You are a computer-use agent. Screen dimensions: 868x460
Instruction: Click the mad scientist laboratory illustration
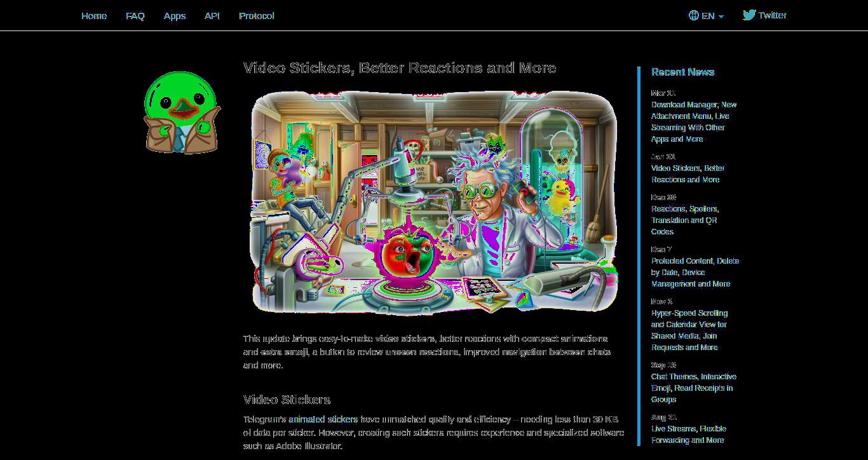(434, 202)
